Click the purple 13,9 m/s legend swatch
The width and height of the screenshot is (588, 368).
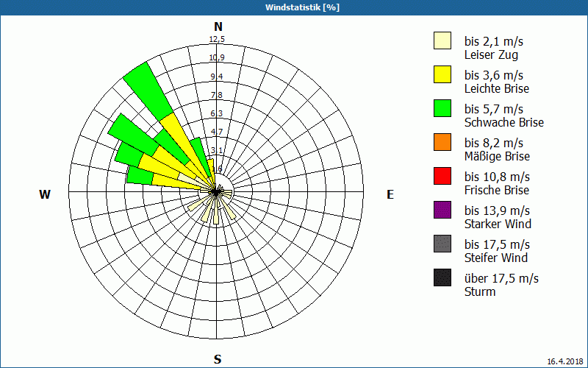(x=442, y=210)
